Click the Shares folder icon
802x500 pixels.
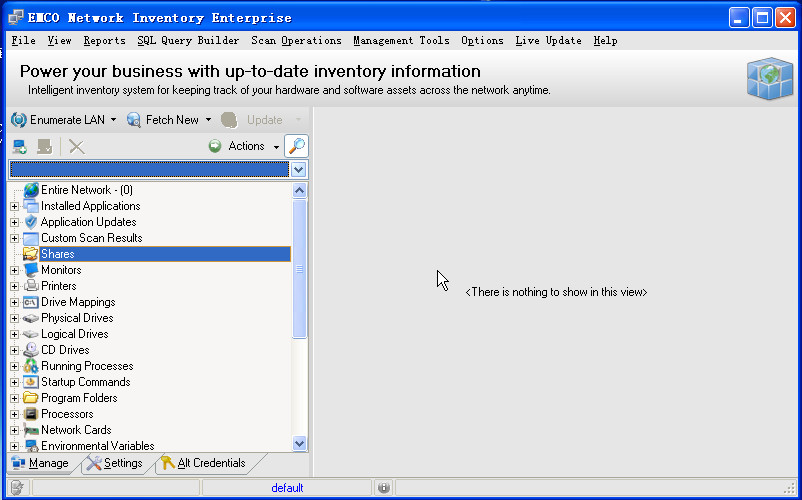pyautogui.click(x=31, y=254)
